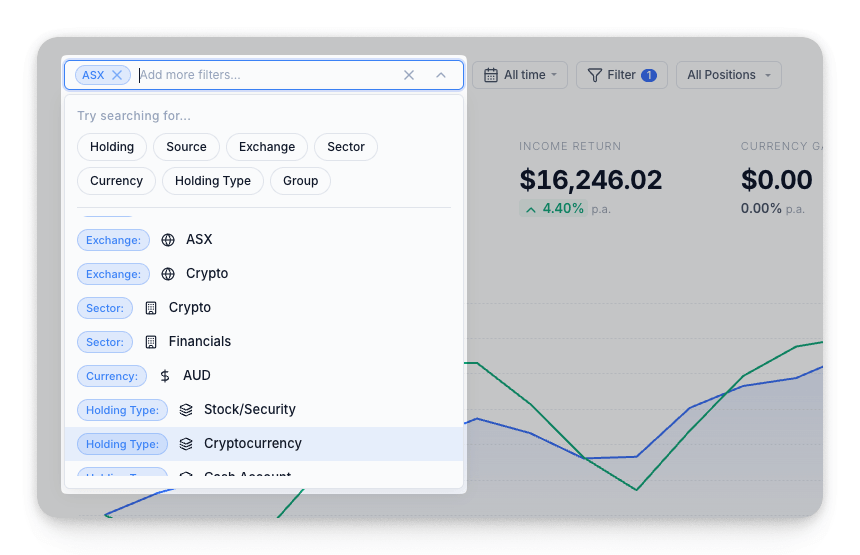The height and width of the screenshot is (555, 860).
Task: Select the Source suggestion chip
Action: click(x=186, y=147)
